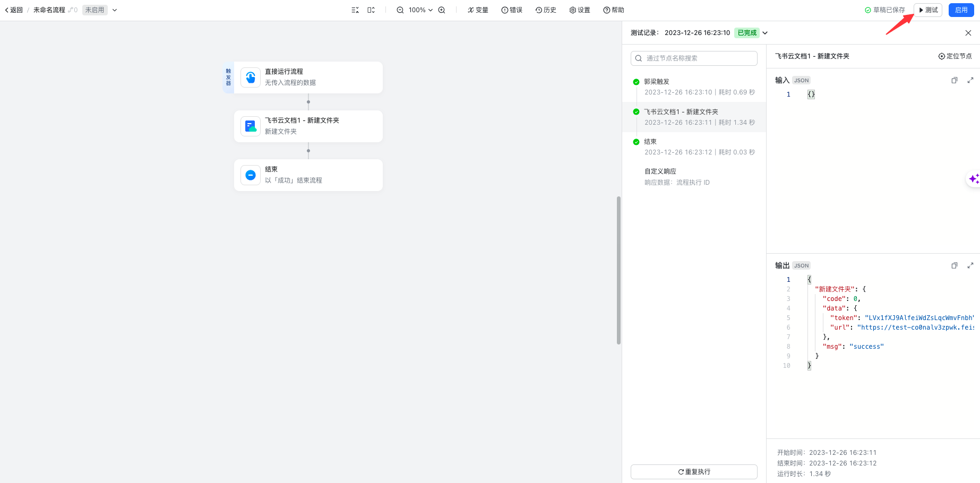Open the 帮助 help menu

click(x=614, y=10)
